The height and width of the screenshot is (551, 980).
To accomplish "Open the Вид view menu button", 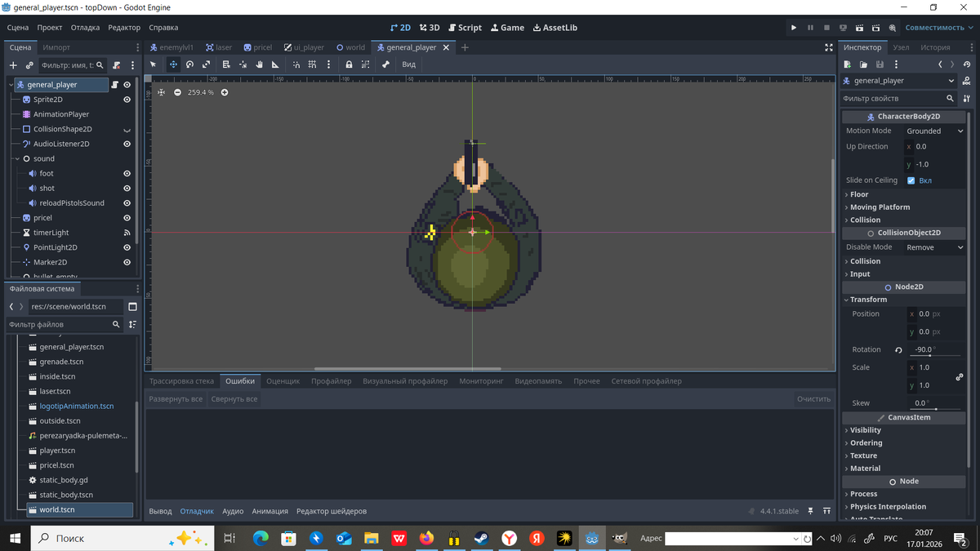I will point(409,64).
